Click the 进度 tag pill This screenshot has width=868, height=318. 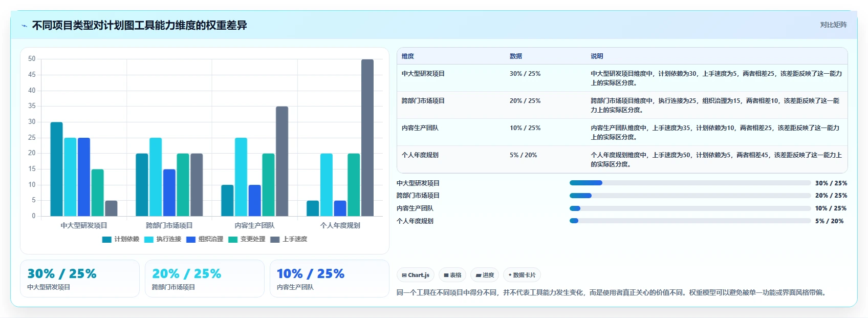click(485, 275)
